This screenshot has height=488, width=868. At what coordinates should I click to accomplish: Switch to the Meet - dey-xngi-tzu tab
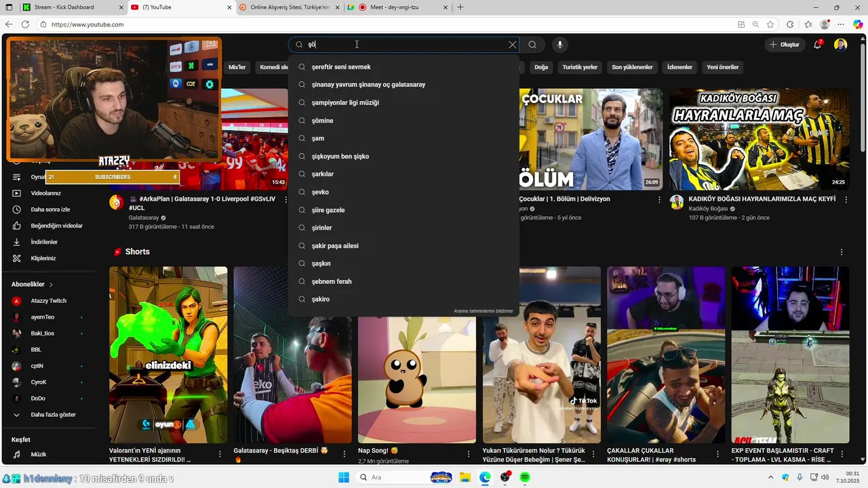pos(398,7)
